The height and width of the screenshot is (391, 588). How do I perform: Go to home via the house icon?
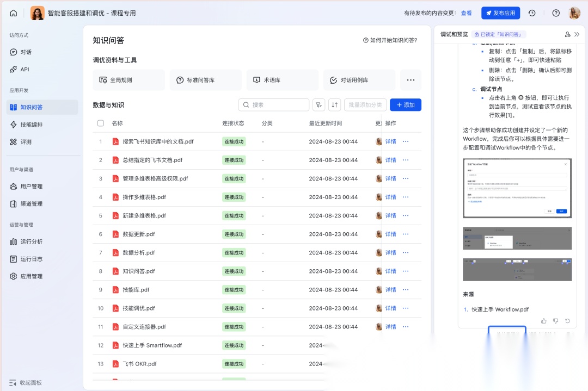coord(13,13)
